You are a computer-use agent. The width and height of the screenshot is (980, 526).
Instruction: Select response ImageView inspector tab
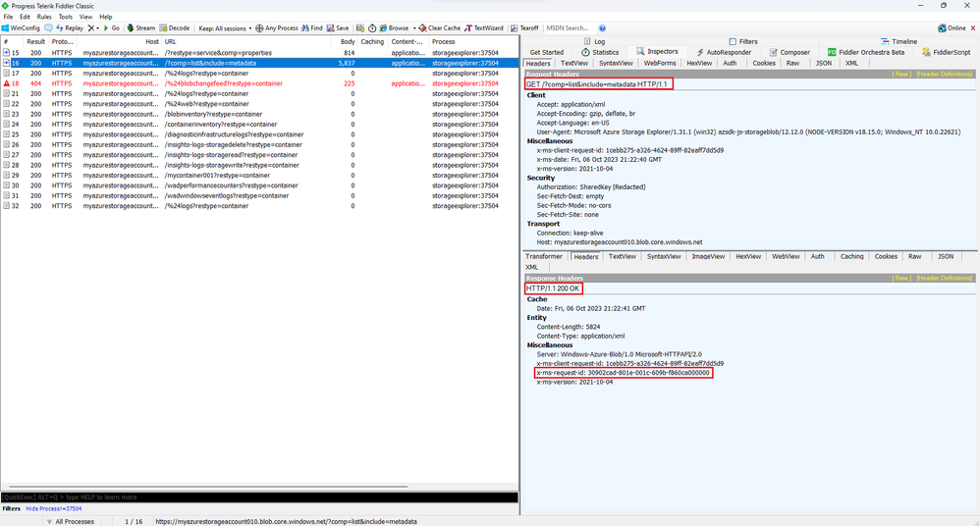[708, 256]
